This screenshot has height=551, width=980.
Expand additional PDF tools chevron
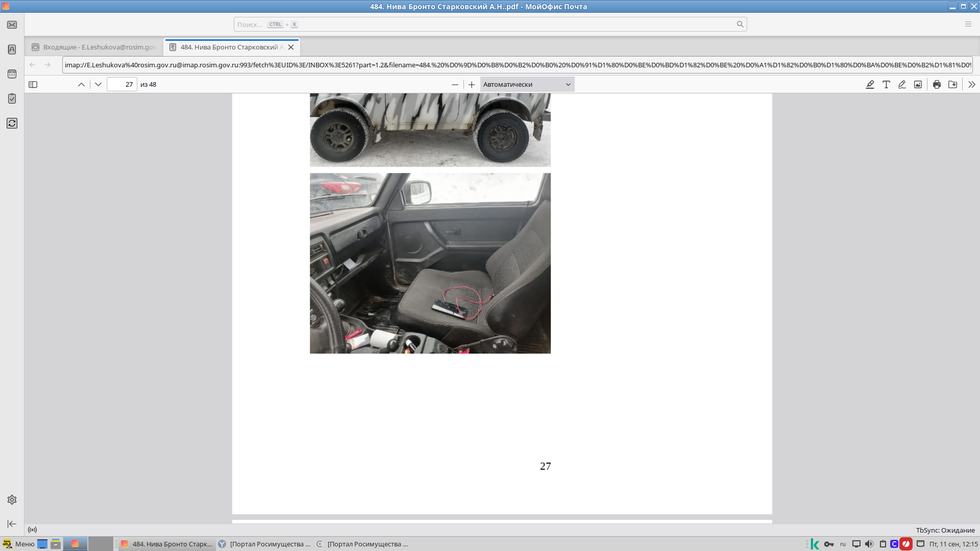click(972, 85)
